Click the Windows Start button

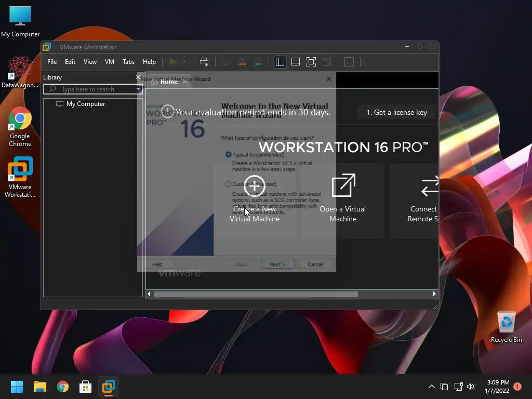click(x=17, y=387)
